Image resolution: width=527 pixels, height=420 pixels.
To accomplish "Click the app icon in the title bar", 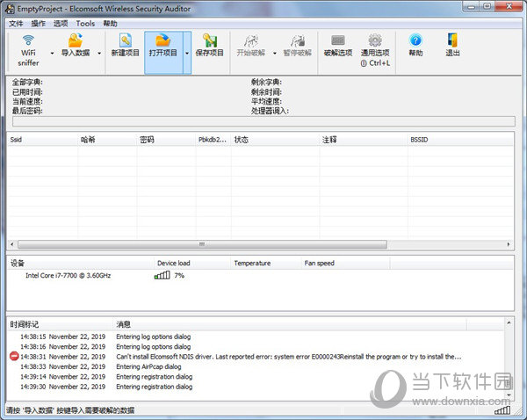I will tap(10, 9).
